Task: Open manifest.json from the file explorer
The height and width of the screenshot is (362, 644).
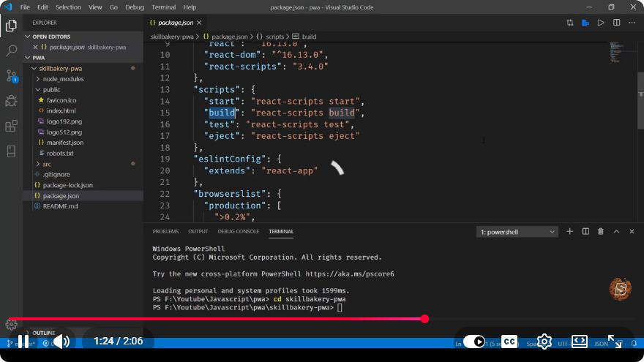Action: 65,143
